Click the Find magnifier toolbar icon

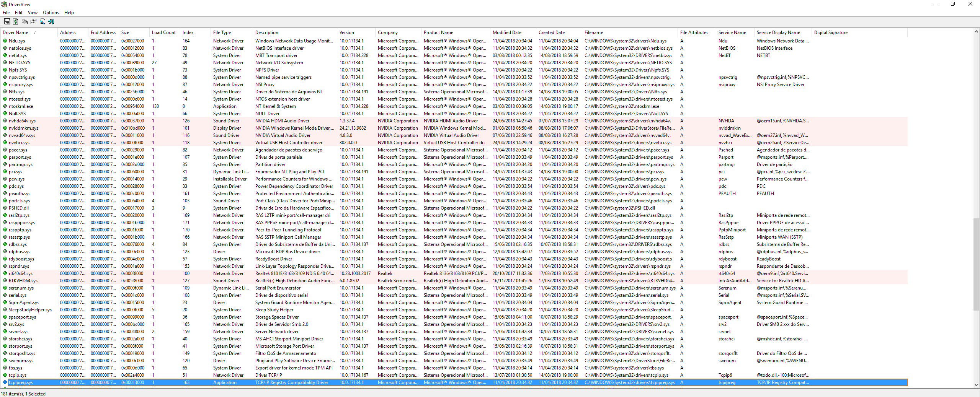[x=42, y=22]
